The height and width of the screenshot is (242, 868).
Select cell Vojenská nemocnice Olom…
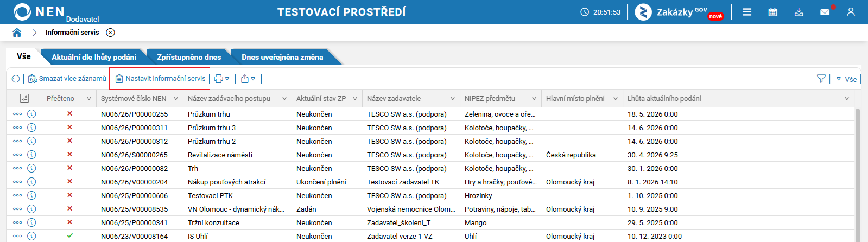coord(411,209)
